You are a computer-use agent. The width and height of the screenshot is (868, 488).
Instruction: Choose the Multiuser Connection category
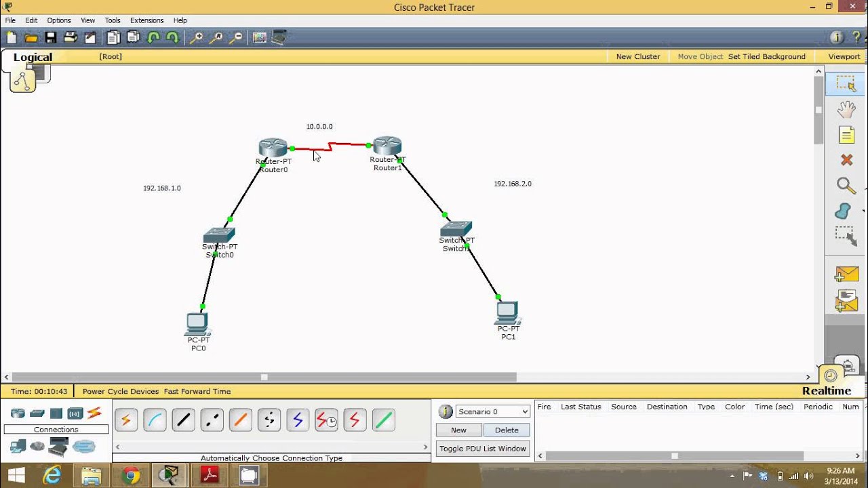point(84,446)
